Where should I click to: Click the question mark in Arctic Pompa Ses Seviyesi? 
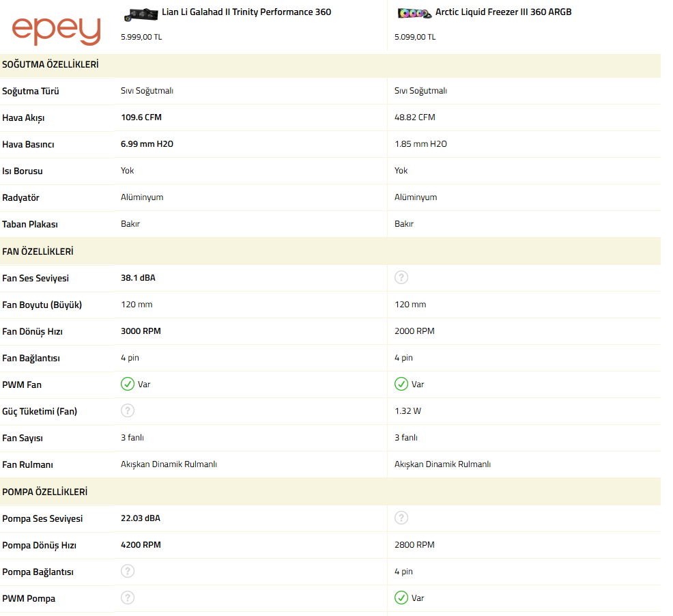pyautogui.click(x=401, y=518)
